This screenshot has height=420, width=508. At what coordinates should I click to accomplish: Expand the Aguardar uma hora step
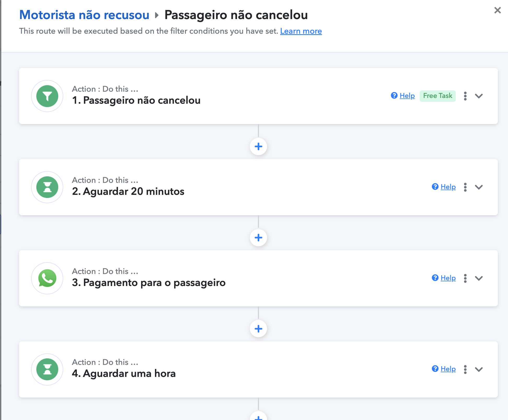coord(479,369)
